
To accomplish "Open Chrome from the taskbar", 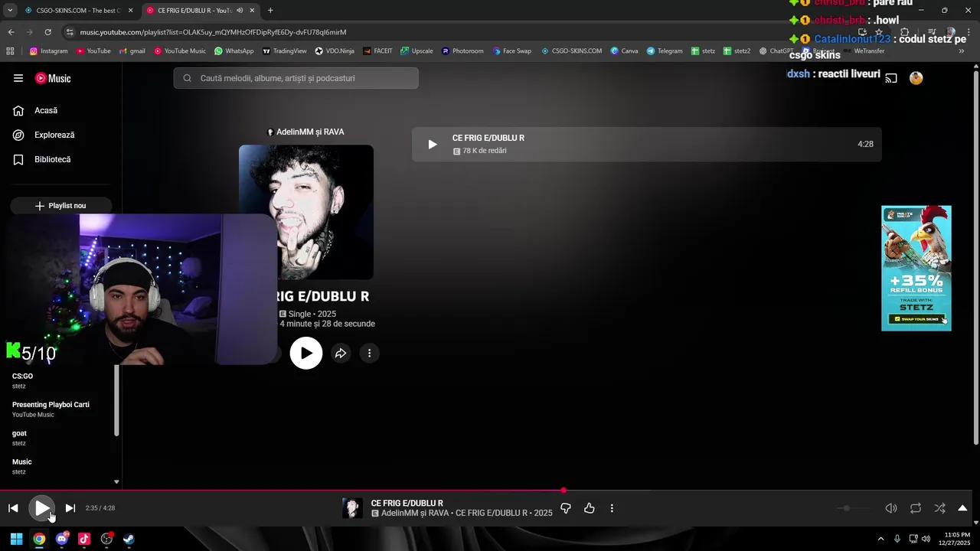I will pos(39,539).
